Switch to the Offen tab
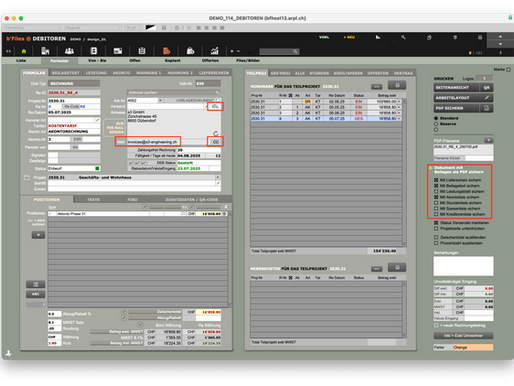This screenshot has height=386, width=514. point(135,61)
